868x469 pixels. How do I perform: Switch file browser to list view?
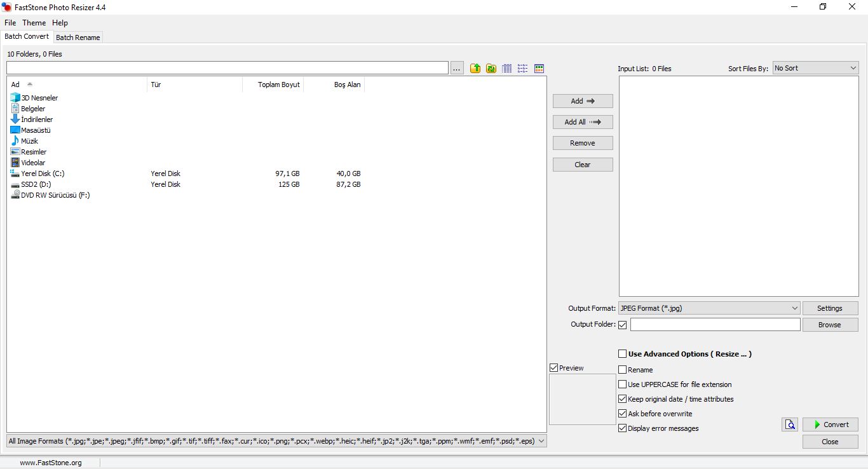tap(523, 68)
